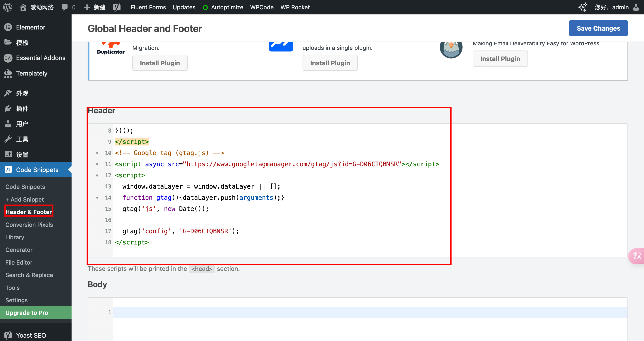The image size is (644, 341).
Task: Install the uploads plugin (middle Install Plugin)
Action: (330, 63)
